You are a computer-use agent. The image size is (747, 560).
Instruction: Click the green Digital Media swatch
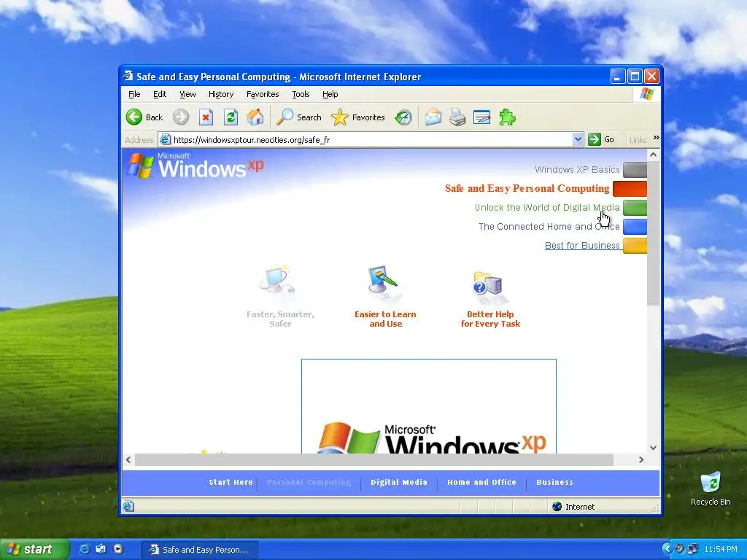pos(635,208)
